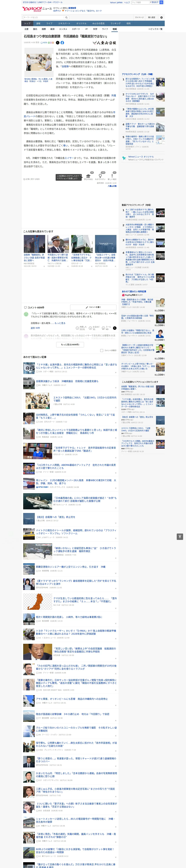Open access ranking item 1 フィリピン地震 article

point(140,83)
